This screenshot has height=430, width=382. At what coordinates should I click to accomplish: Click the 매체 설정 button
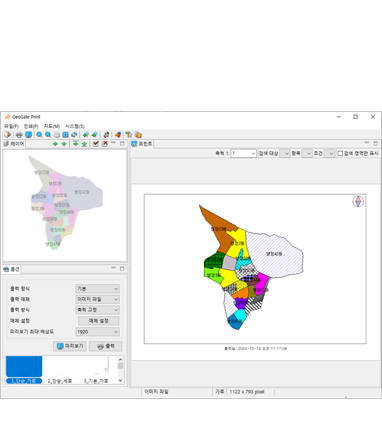(x=98, y=321)
